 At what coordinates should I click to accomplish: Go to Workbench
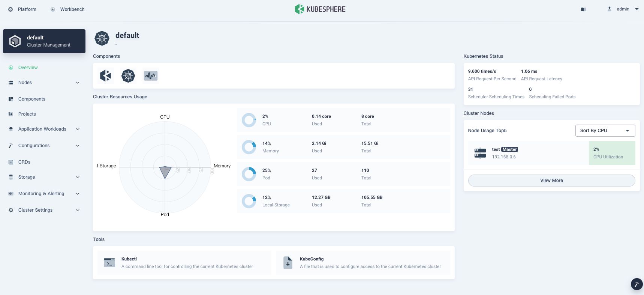coord(68,9)
